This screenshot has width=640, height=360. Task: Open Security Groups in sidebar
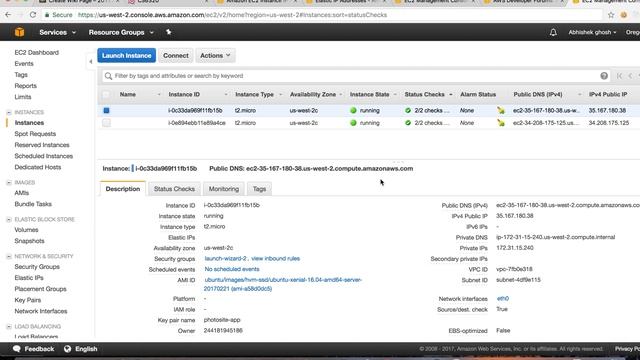[x=37, y=267]
